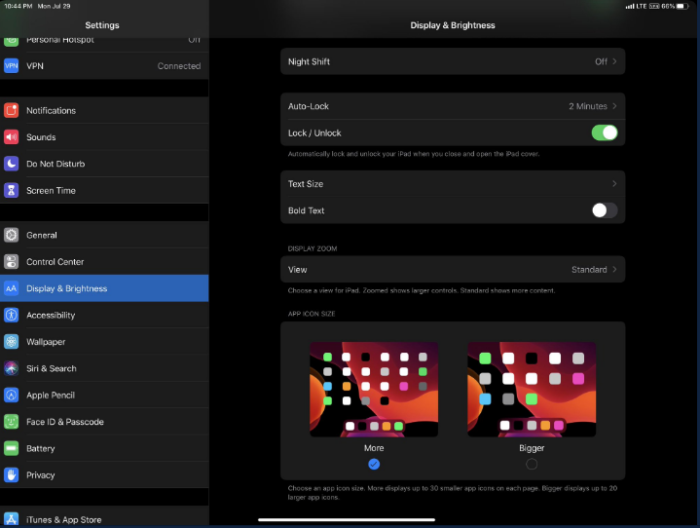This screenshot has width=700, height=528.
Task: Tap the 'Standard' view value
Action: point(589,270)
